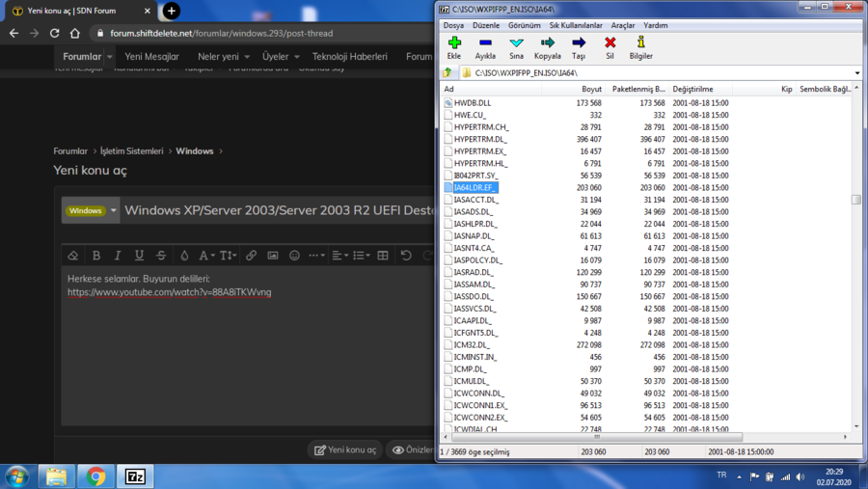Click the volume icon in system tray

click(x=800, y=476)
